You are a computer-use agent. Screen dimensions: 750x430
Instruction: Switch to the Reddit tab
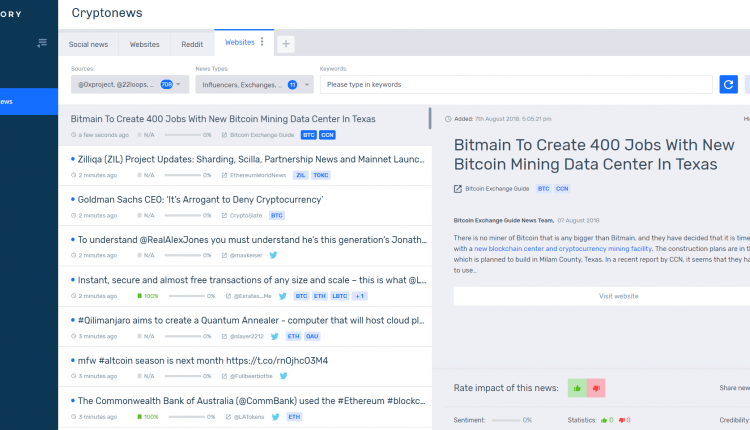192,44
